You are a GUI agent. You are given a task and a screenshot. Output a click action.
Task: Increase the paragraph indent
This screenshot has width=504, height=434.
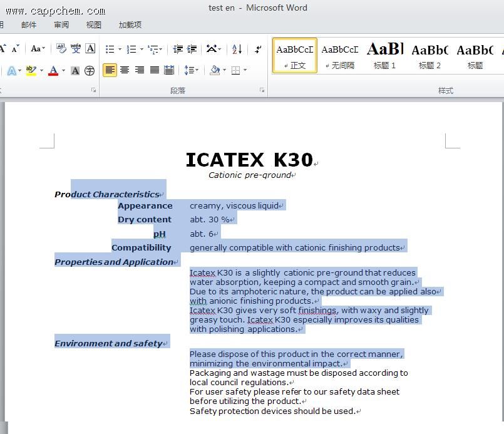tap(192, 49)
